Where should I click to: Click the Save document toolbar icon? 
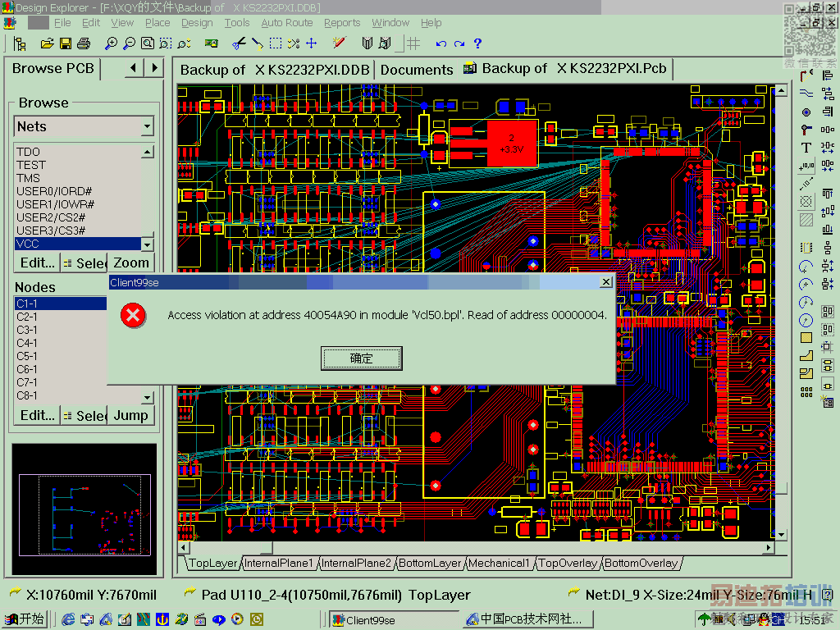[x=65, y=43]
